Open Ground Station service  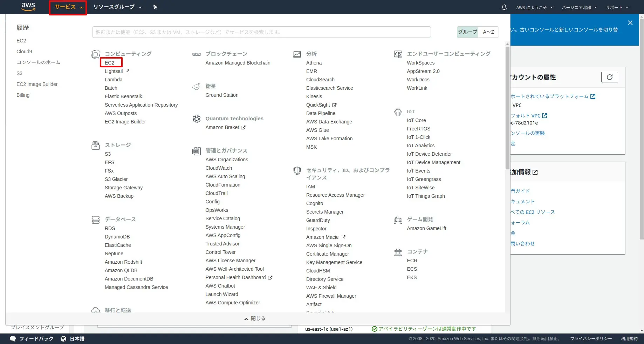(x=222, y=95)
